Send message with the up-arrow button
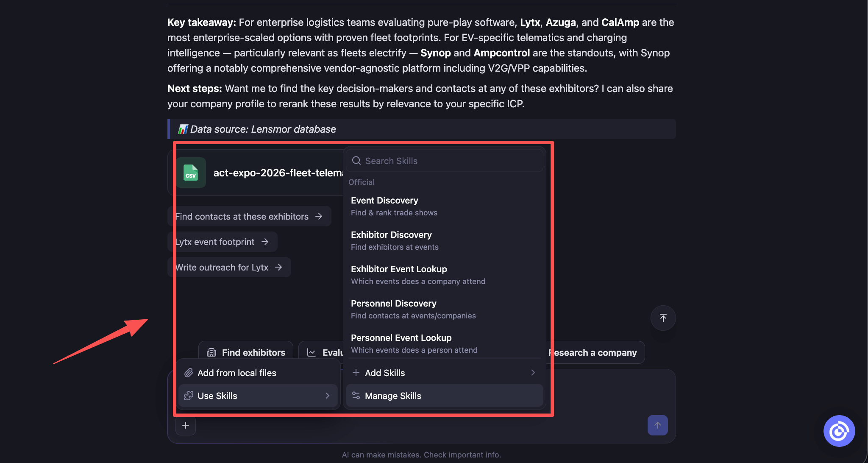868x463 pixels. pyautogui.click(x=657, y=425)
